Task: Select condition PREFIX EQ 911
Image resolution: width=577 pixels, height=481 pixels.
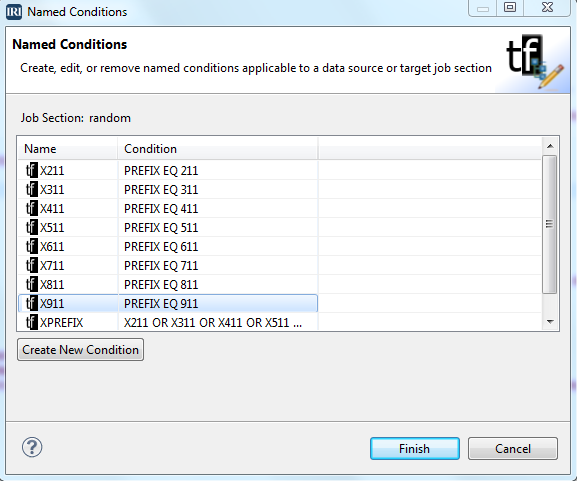Action: (161, 304)
